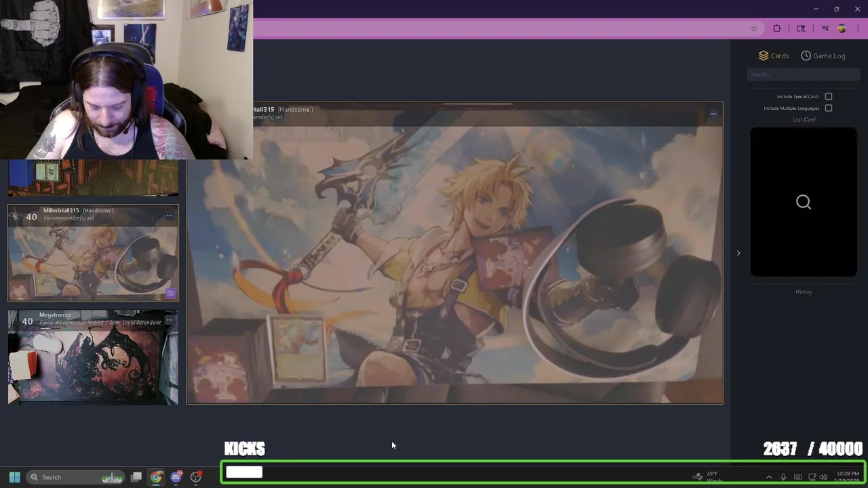Open the Windows Start menu

click(14, 477)
